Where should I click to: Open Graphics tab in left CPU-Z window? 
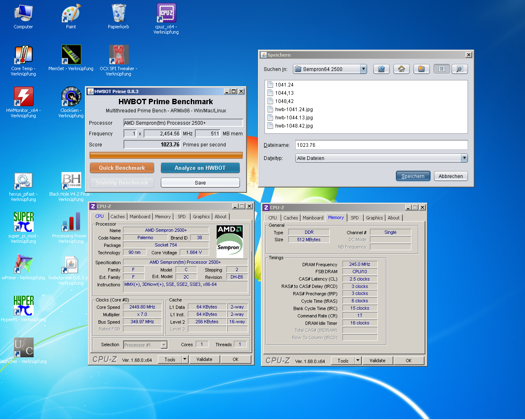201,217
